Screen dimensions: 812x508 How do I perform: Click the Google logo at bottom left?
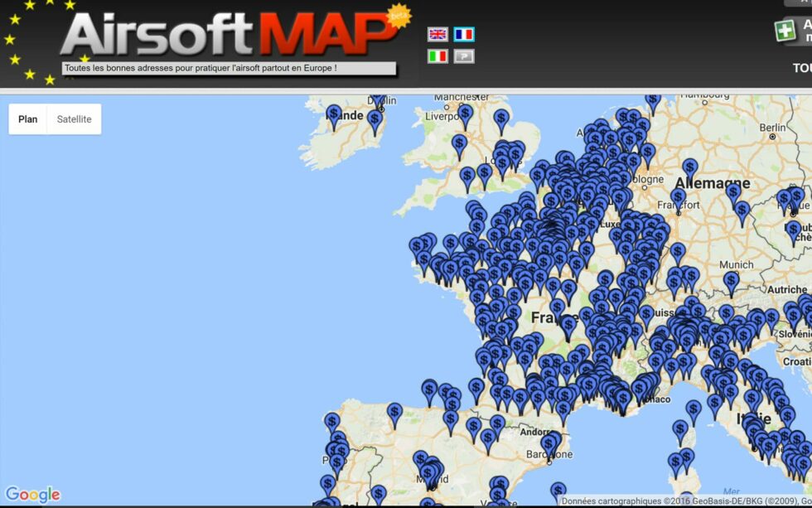coord(33,494)
